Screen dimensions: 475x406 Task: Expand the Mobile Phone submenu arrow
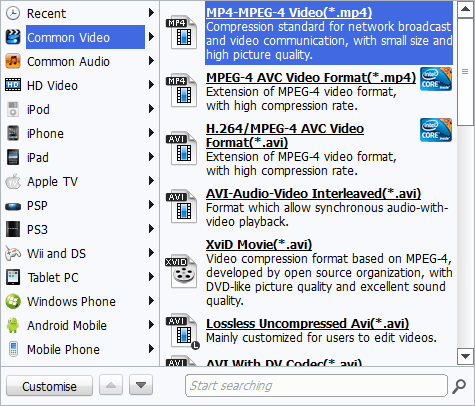point(151,349)
